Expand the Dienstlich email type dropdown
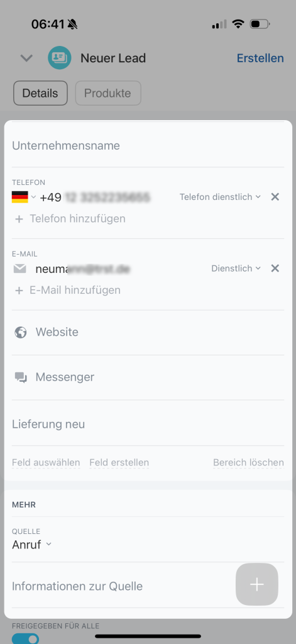Viewport: 296px width, 644px height. (x=236, y=269)
